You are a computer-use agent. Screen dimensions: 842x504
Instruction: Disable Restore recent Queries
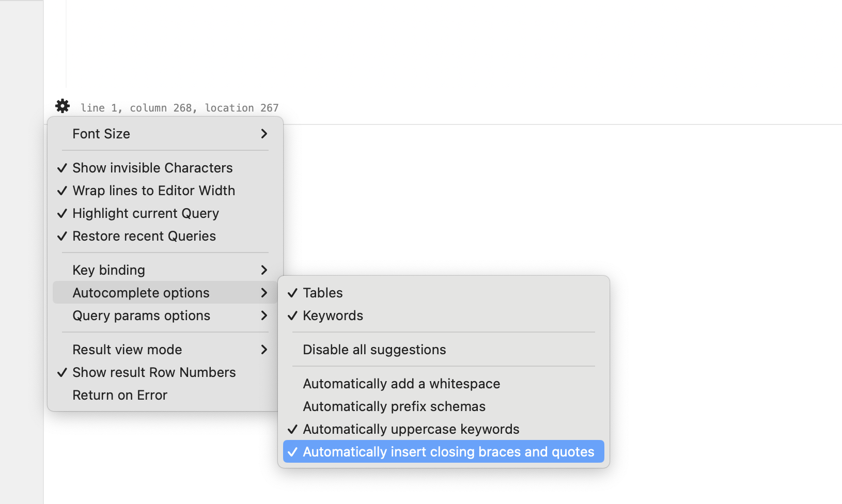coord(144,235)
